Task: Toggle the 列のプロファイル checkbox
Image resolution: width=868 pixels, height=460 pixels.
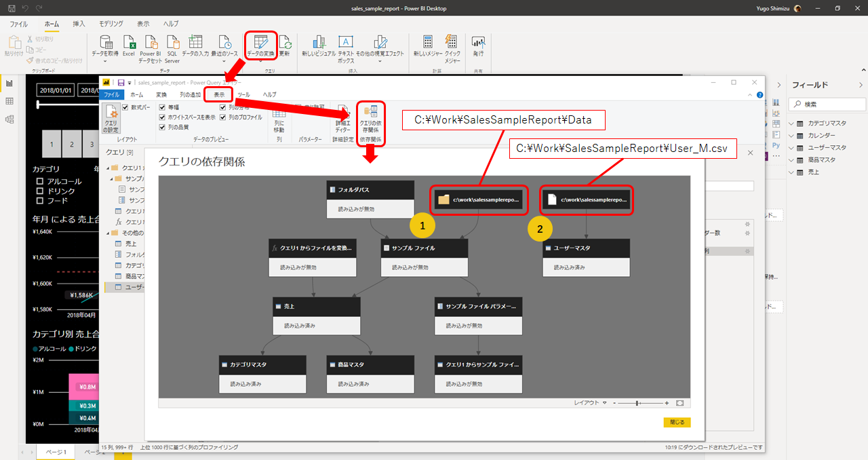Action: point(223,117)
